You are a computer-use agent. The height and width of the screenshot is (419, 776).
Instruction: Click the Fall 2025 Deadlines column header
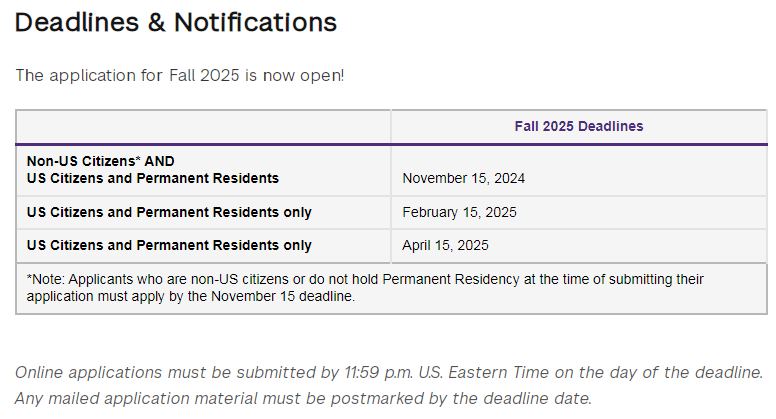tap(579, 126)
